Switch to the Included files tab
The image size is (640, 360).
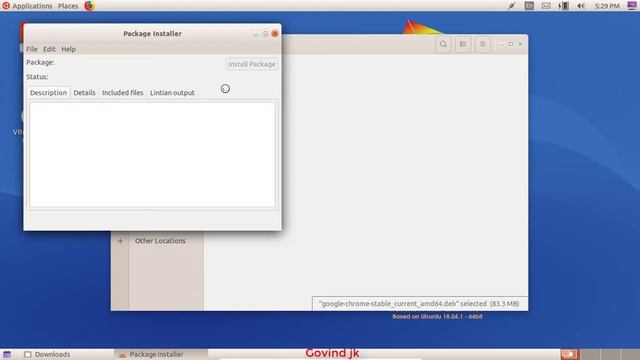pos(122,93)
